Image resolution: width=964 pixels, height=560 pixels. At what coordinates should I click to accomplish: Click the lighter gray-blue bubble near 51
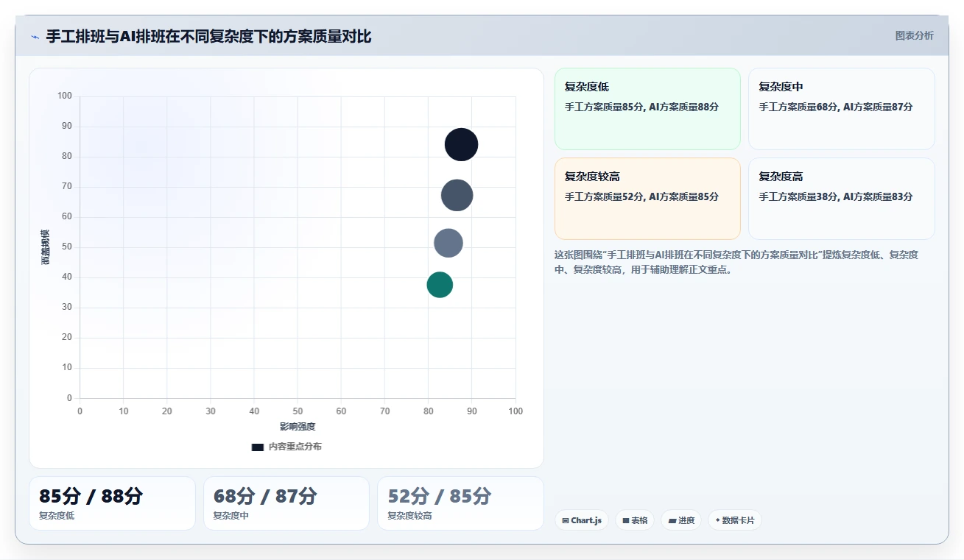pyautogui.click(x=448, y=244)
